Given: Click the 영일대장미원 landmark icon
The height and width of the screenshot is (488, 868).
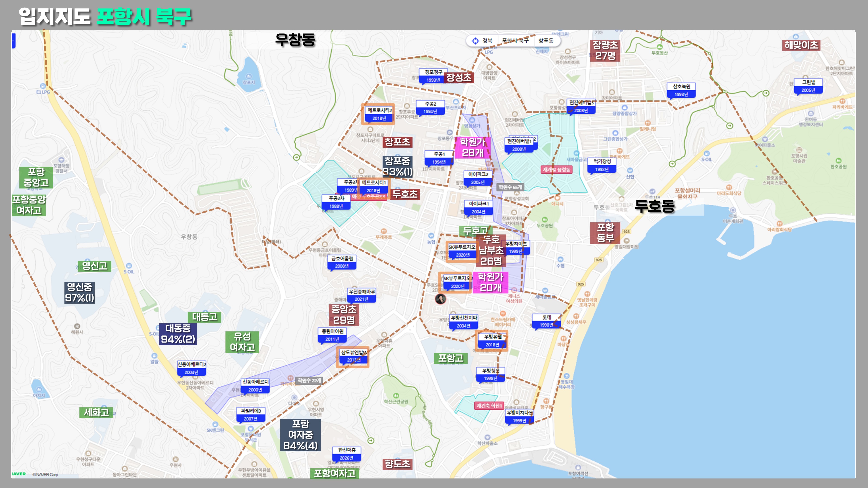Looking at the screenshot, I should coord(627,241).
